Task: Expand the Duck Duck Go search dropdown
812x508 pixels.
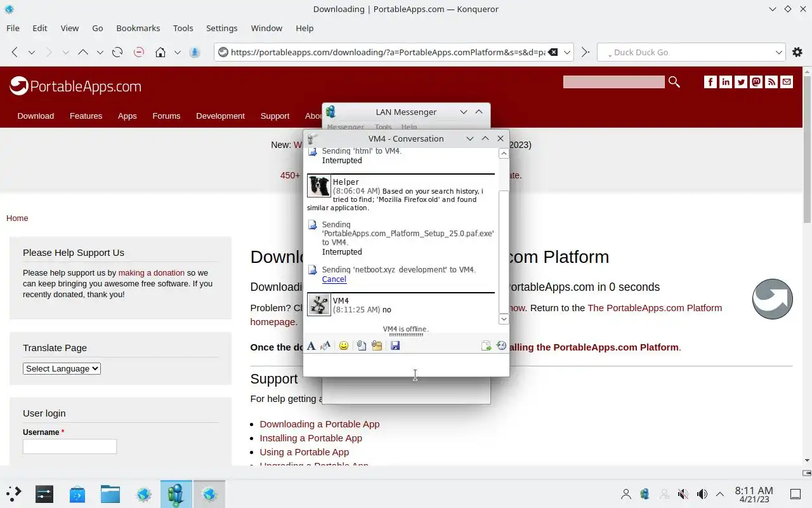Action: [779, 52]
